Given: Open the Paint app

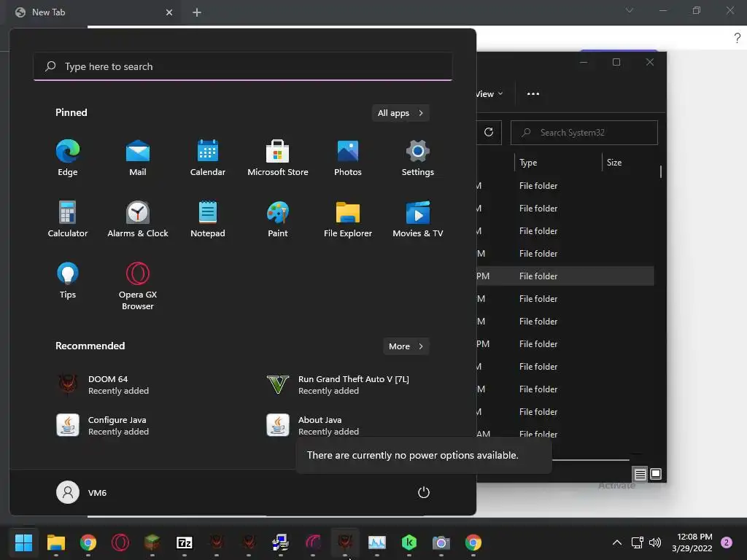Looking at the screenshot, I should [x=278, y=219].
